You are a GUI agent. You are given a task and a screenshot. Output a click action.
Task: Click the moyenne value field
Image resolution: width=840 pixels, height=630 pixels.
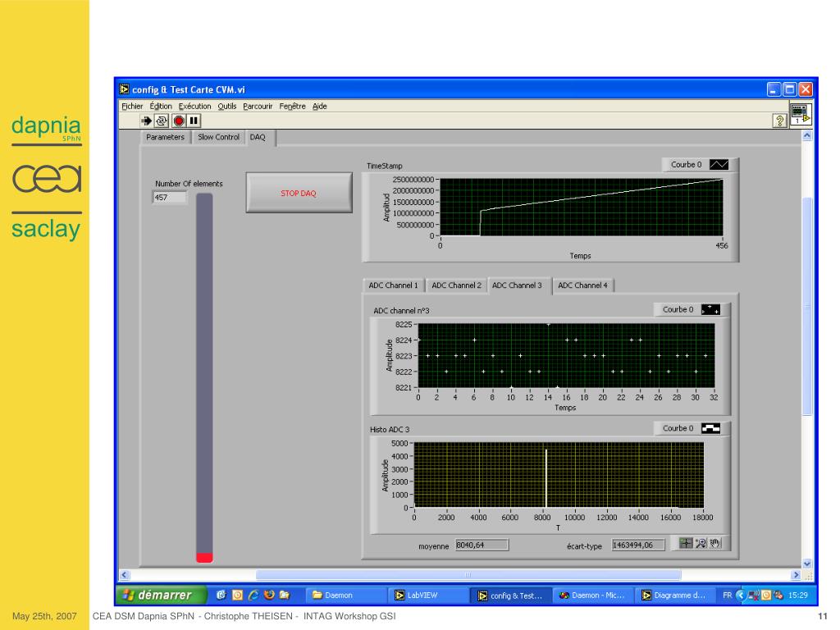(x=482, y=546)
